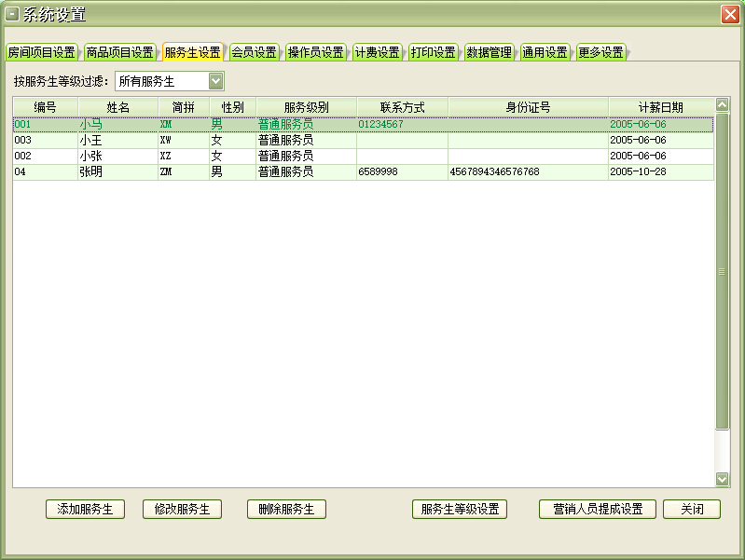Screen dimensions: 745x560
Task: Open the 更多设置 tab
Action: [600, 52]
